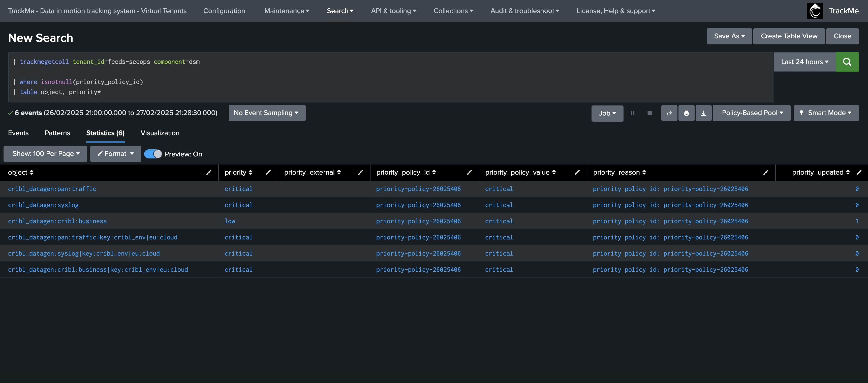Click into the search query editor
The width and height of the screenshot is (868, 383).
coord(391,77)
